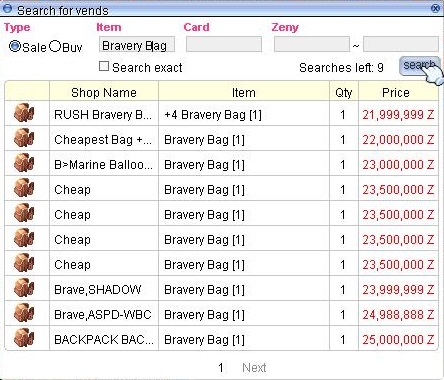
Task: Enable the Search exact checkbox
Action: coord(104,66)
